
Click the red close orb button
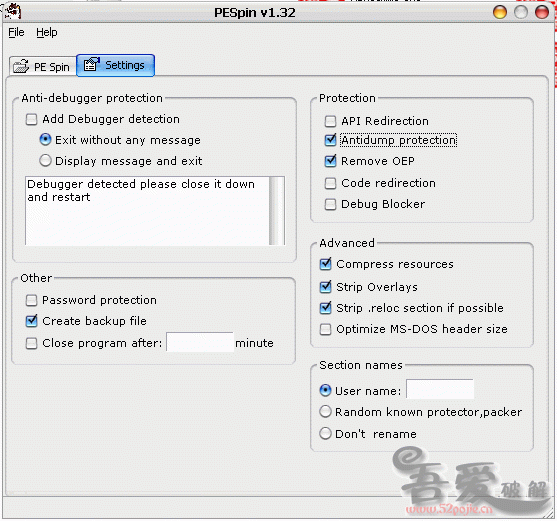[x=542, y=12]
